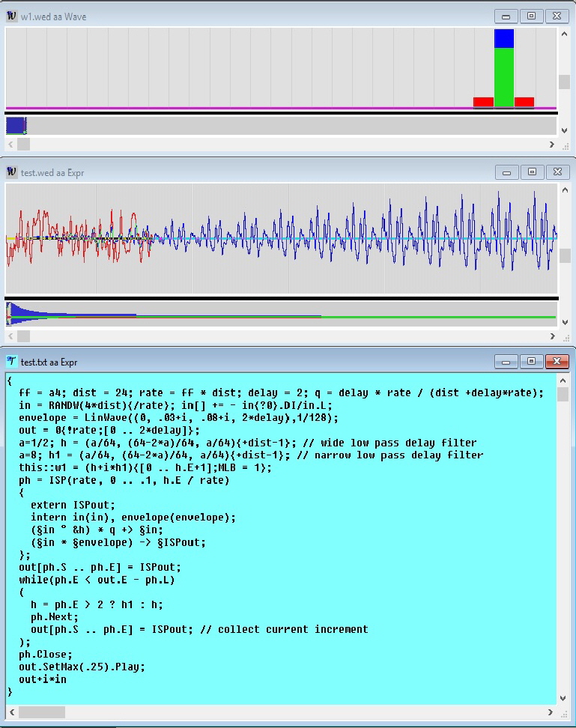The image size is (576, 728).
Task: Click down arrow of test.txt vertical scrollbar
Action: (x=564, y=698)
